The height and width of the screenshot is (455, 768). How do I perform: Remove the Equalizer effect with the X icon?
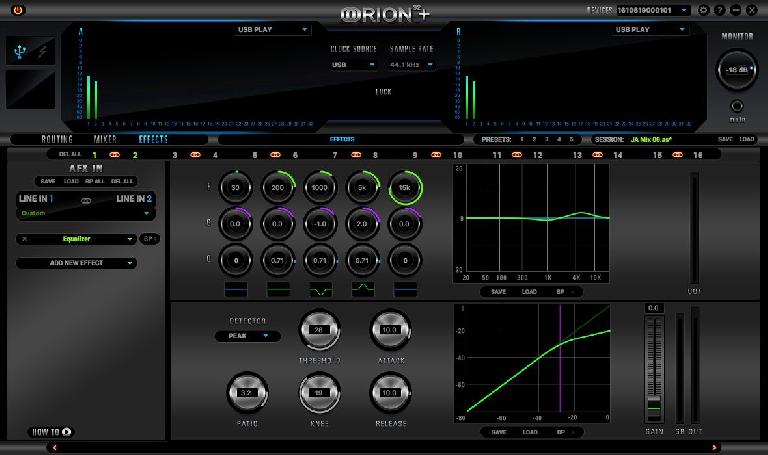click(24, 239)
